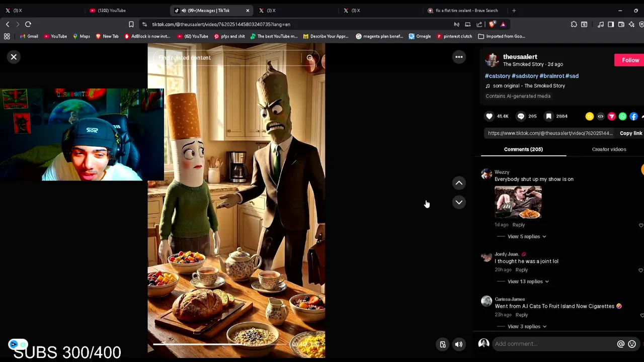Open the Maps bookmark
Screen dimensions: 644x362
(81, 36)
